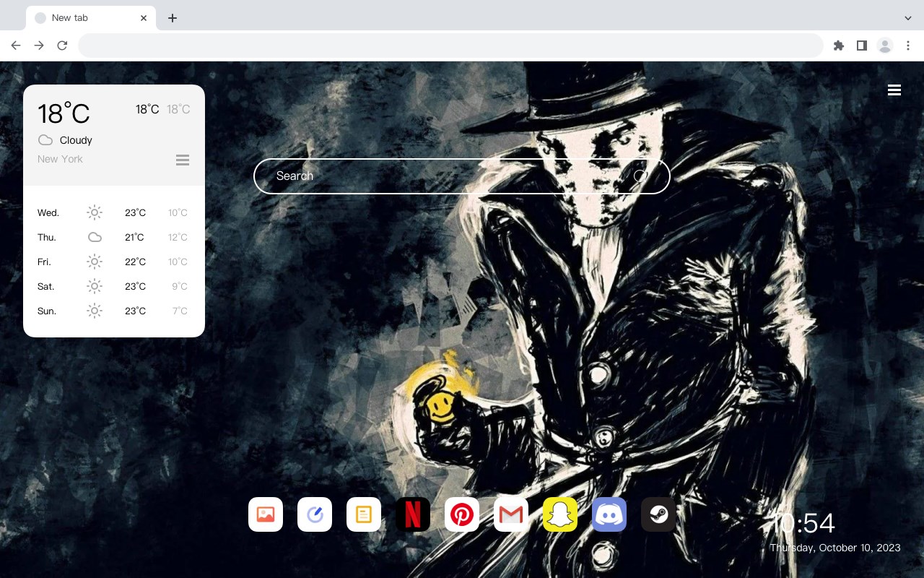Open the Snapchat shortcut
Image resolution: width=924 pixels, height=578 pixels.
[560, 514]
